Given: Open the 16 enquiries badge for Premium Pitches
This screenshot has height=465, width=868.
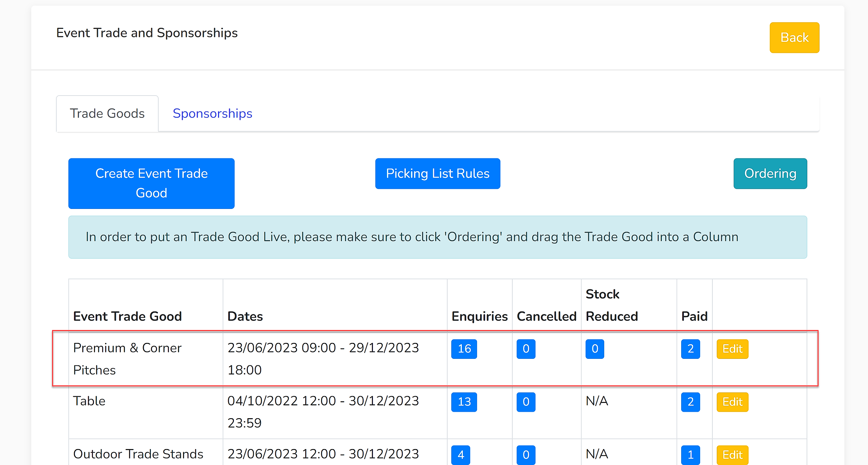Looking at the screenshot, I should (x=464, y=349).
